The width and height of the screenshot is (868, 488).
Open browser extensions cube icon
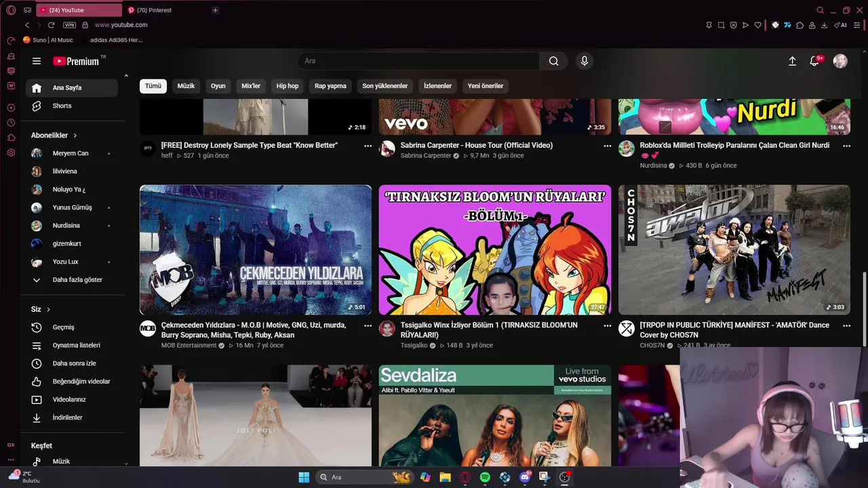[800, 25]
